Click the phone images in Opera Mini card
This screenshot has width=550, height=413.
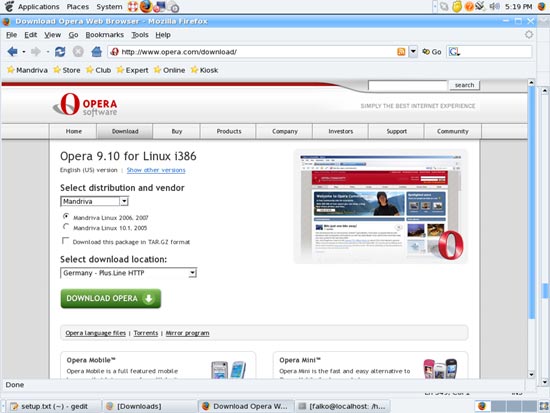(440, 368)
